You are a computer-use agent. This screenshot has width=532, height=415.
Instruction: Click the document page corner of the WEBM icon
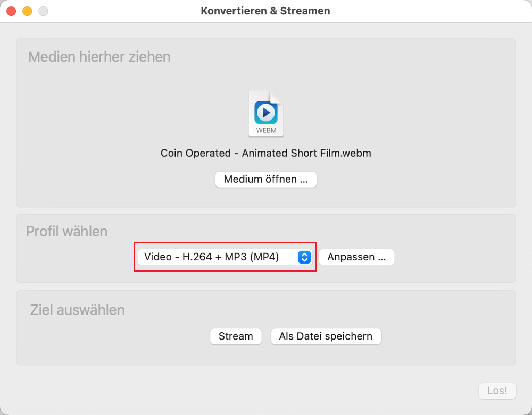pos(277,96)
